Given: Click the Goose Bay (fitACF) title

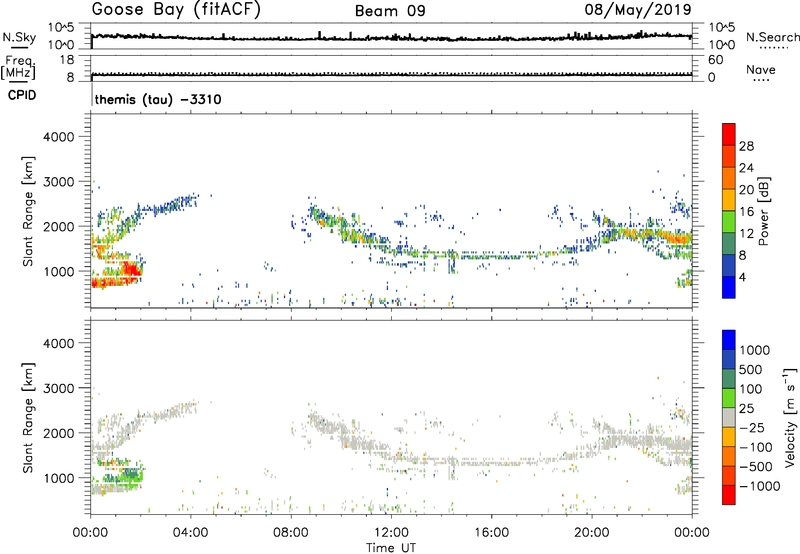Looking at the screenshot, I should click(x=176, y=10).
